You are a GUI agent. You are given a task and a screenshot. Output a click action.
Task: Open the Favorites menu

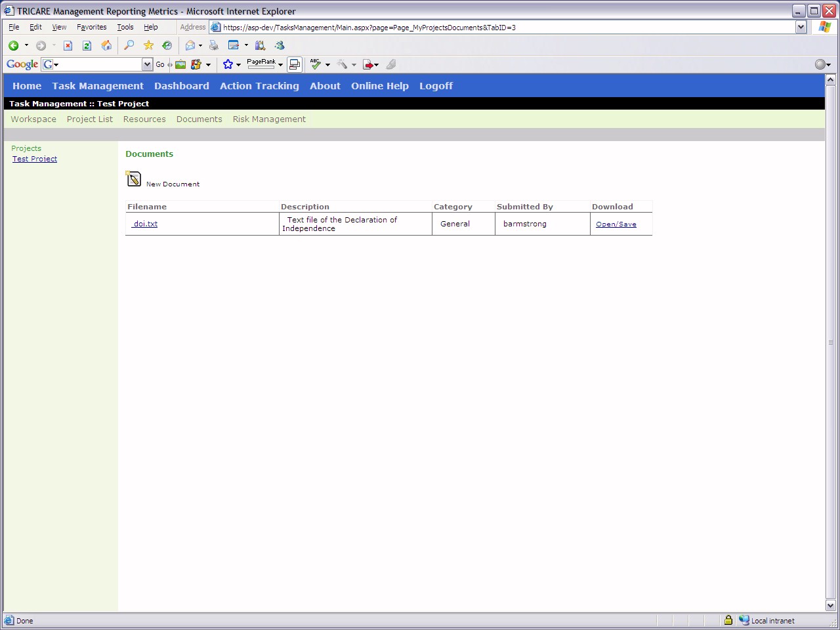(91, 27)
